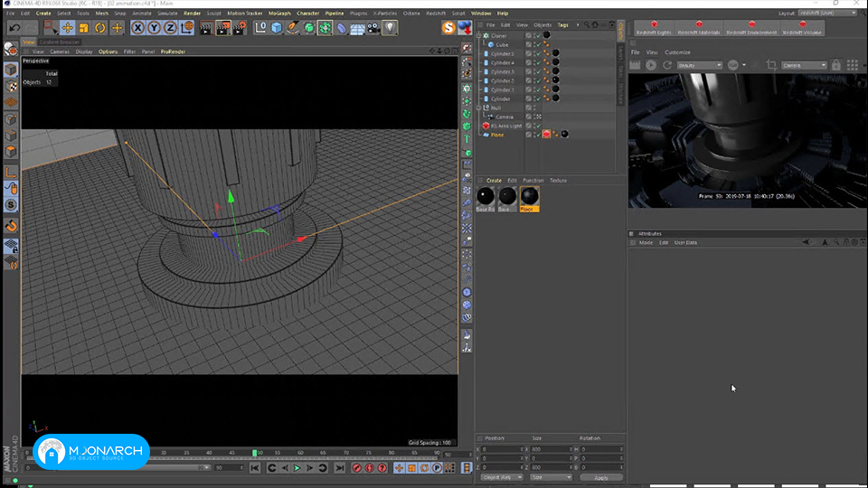Open viewport Cameras menu
This screenshot has height=488, width=868.
point(60,52)
